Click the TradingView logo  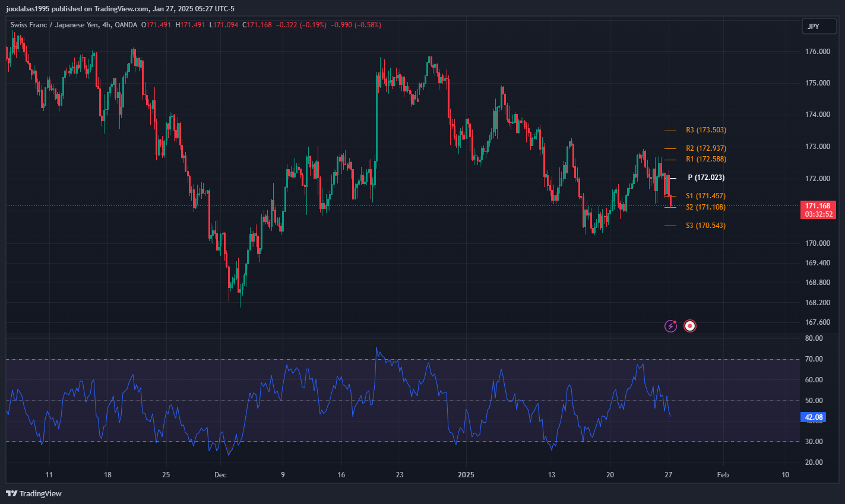[34, 493]
